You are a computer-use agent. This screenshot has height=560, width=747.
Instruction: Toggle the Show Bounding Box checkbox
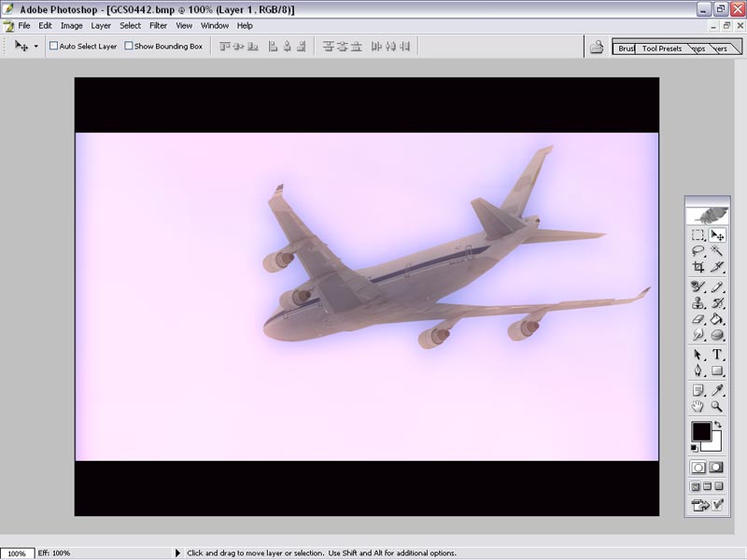(129, 46)
